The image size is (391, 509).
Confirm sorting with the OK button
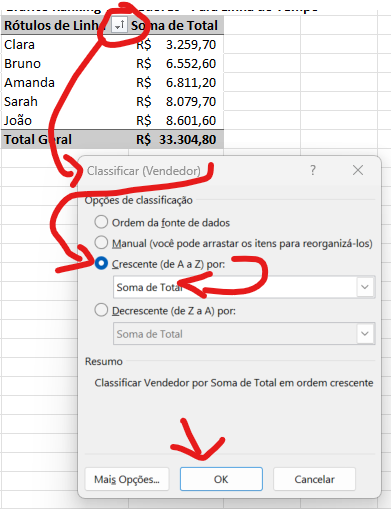pos(221,479)
